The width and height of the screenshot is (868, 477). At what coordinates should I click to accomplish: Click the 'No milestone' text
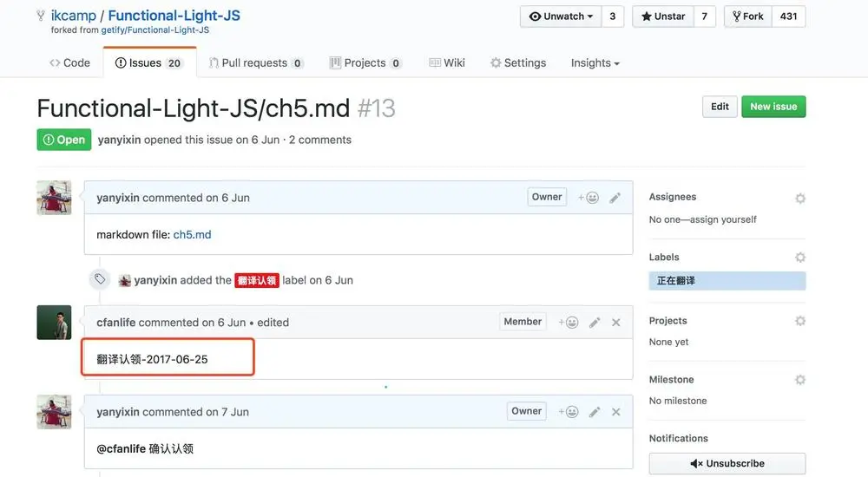coord(678,401)
